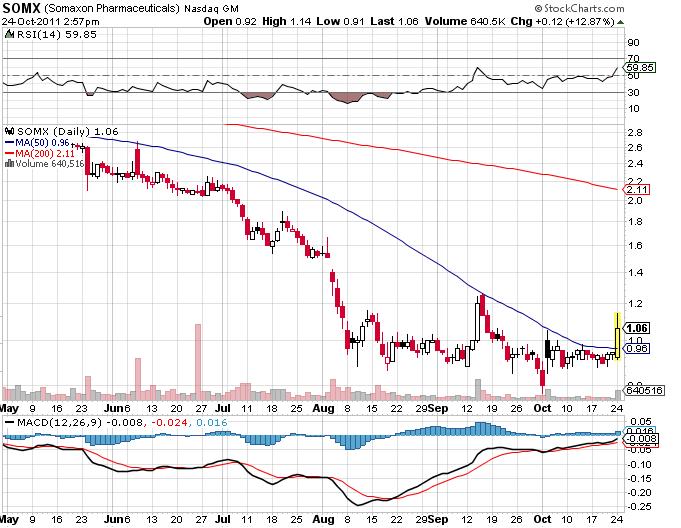Screen dimensions: 681x528
Task: Click the 59.85 RSI value tag
Action: pyautogui.click(x=640, y=68)
